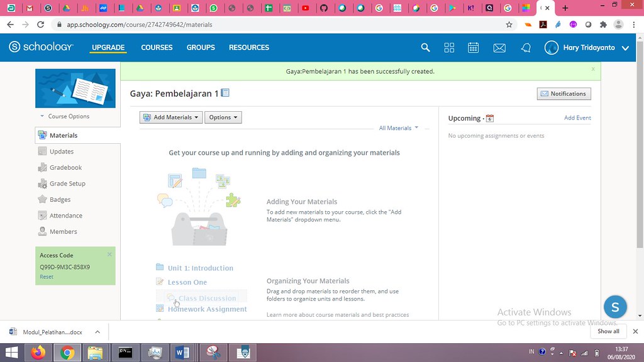Screen dimensions: 644x362
Task: Click the Notifications button
Action: (564, 94)
